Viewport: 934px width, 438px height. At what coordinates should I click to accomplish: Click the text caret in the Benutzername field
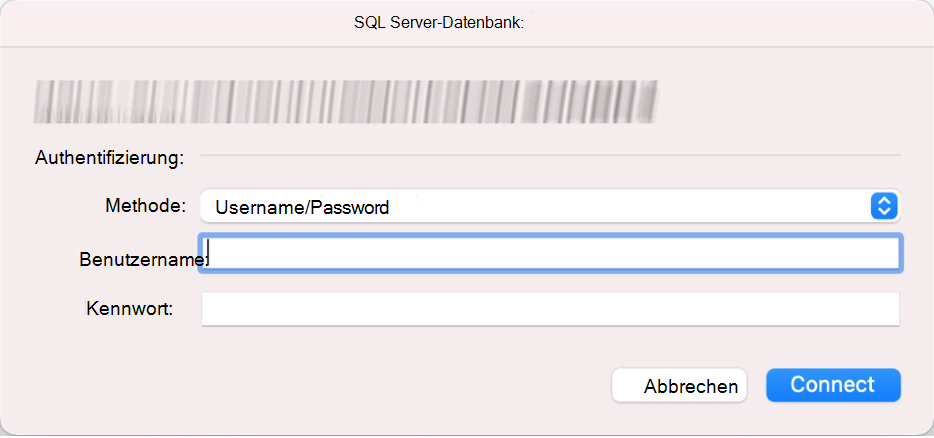tap(208, 253)
